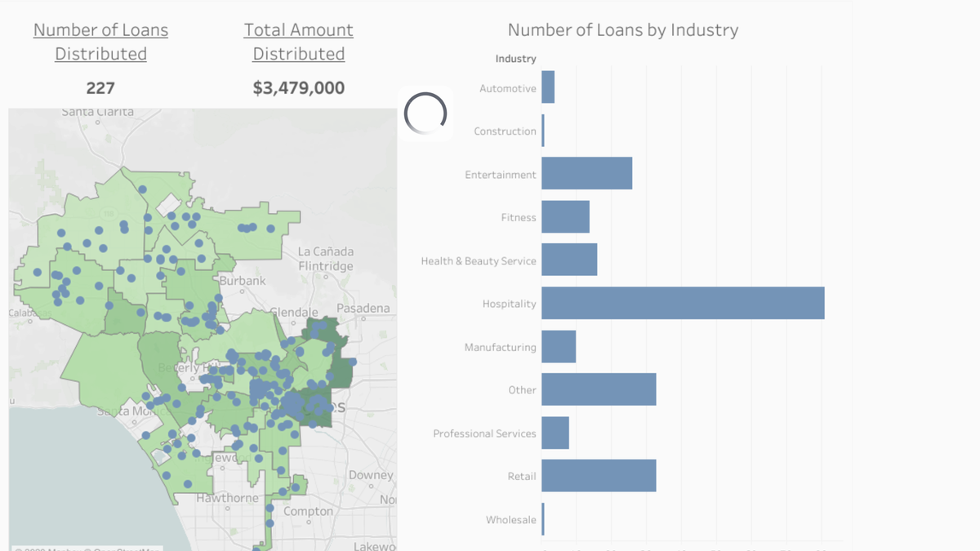980x551 pixels.
Task: Click the 227 loans count value
Action: click(100, 88)
